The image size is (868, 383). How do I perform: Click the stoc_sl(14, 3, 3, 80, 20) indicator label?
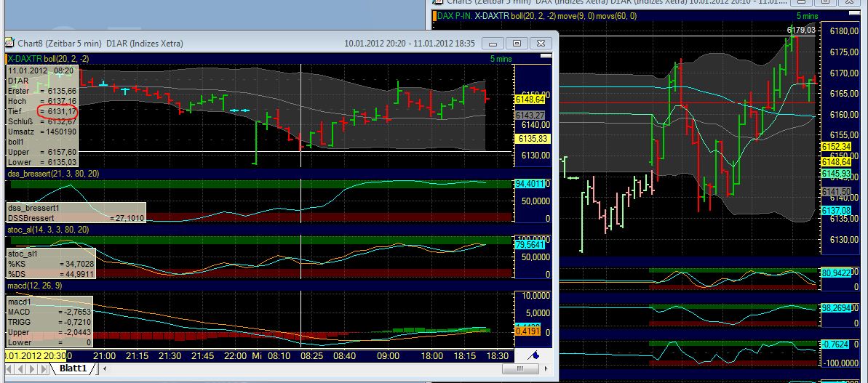[x=48, y=230]
